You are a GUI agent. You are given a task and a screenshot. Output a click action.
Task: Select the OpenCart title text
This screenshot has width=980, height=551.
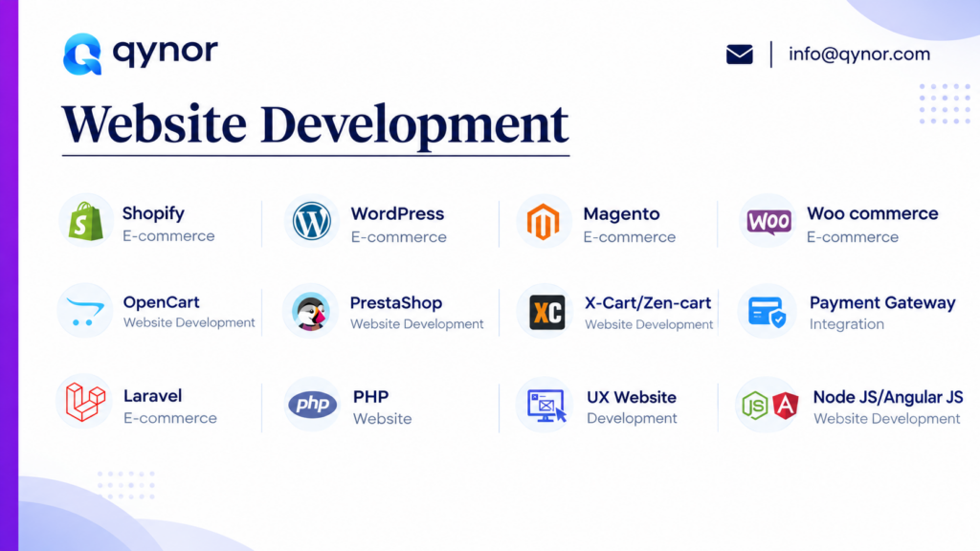161,302
